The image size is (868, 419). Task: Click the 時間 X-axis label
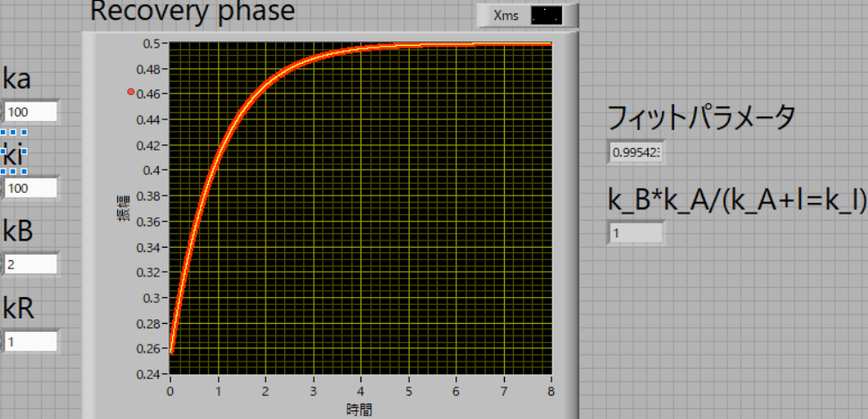click(x=360, y=409)
